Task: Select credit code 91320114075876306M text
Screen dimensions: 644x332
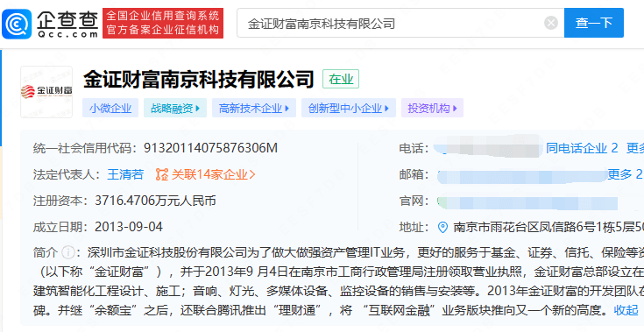Action: 210,148
